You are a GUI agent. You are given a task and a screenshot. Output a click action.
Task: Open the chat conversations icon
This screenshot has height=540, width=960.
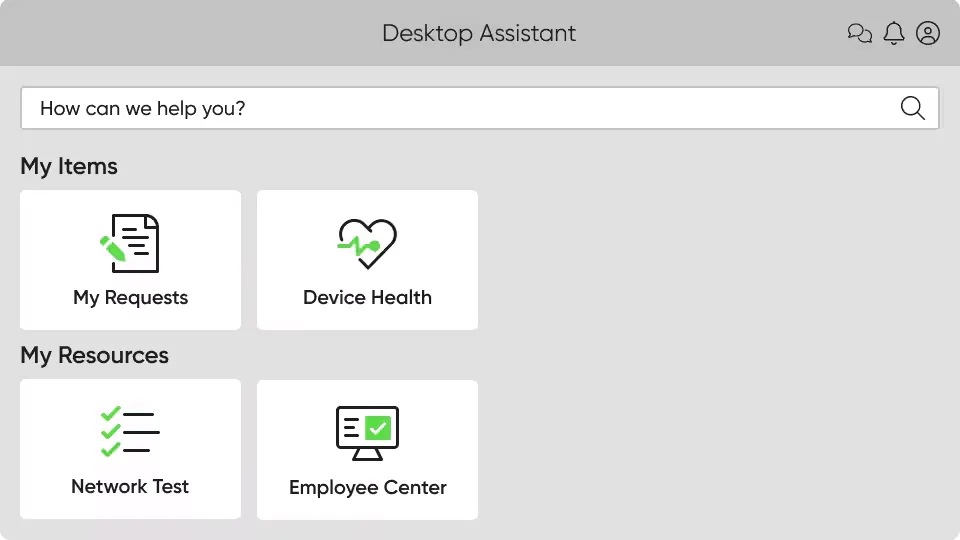(859, 34)
